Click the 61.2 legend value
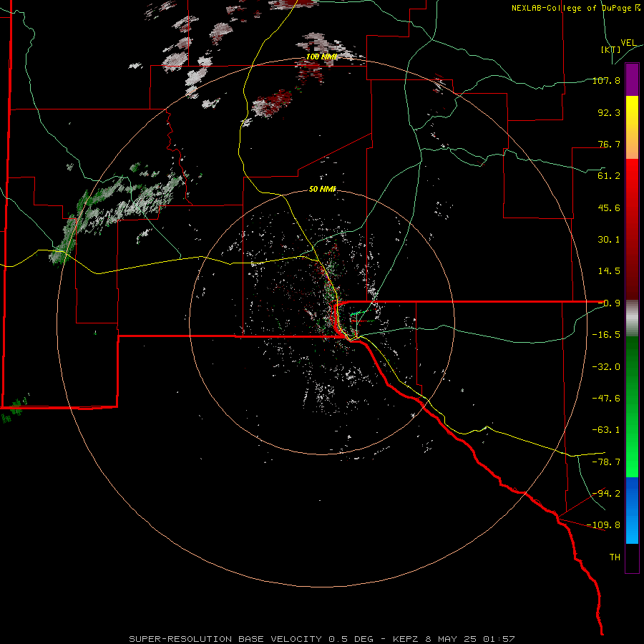This screenshot has height=644, width=644. (609, 176)
